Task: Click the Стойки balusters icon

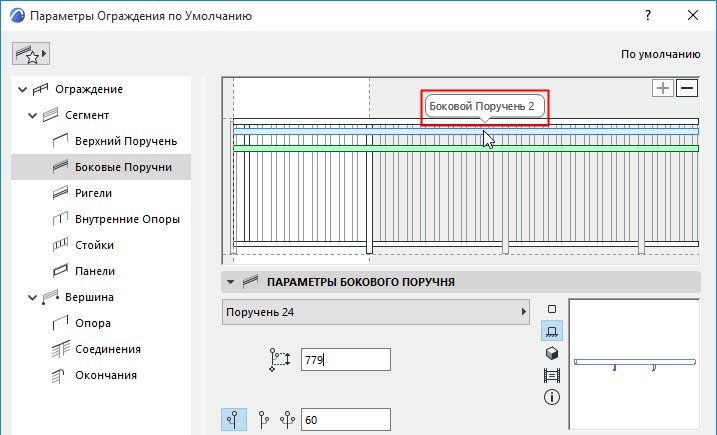Action: [60, 245]
